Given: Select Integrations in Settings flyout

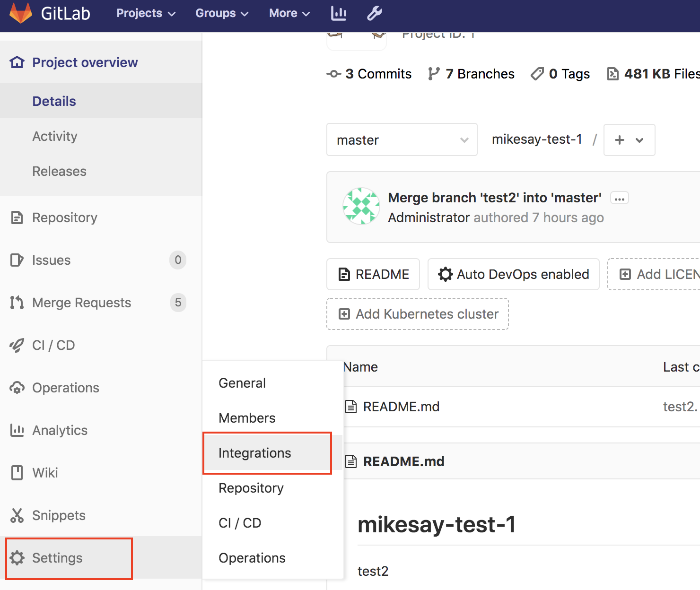Looking at the screenshot, I should (255, 453).
